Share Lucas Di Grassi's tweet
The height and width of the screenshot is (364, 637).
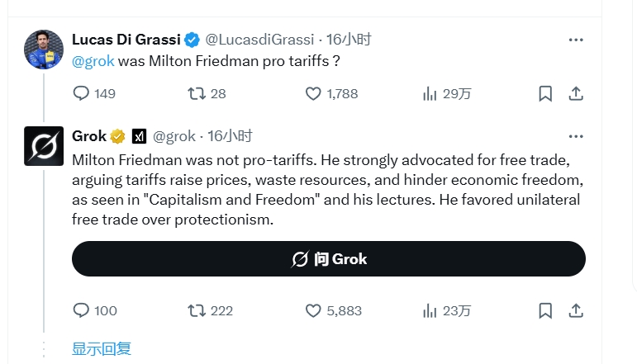tap(577, 93)
